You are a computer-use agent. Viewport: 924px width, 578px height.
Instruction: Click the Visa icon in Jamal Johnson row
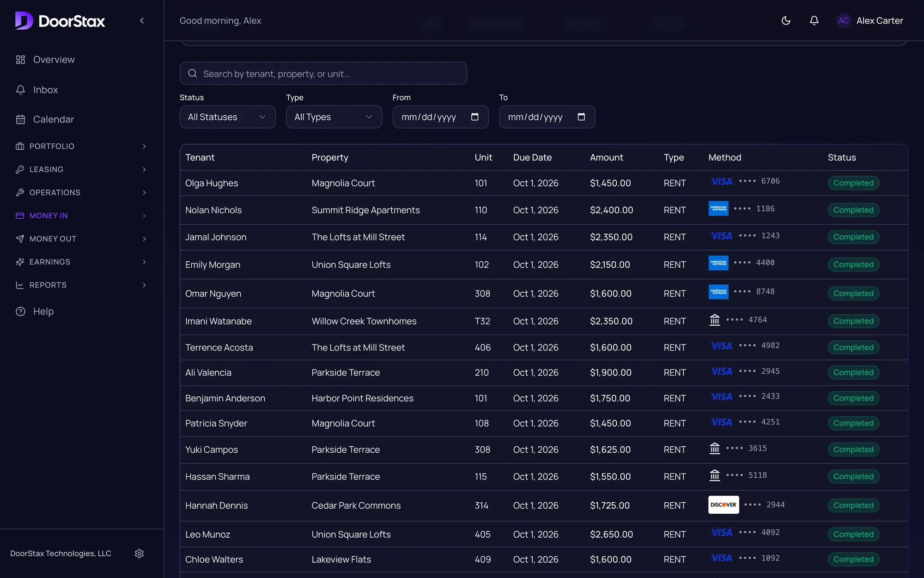click(x=721, y=236)
